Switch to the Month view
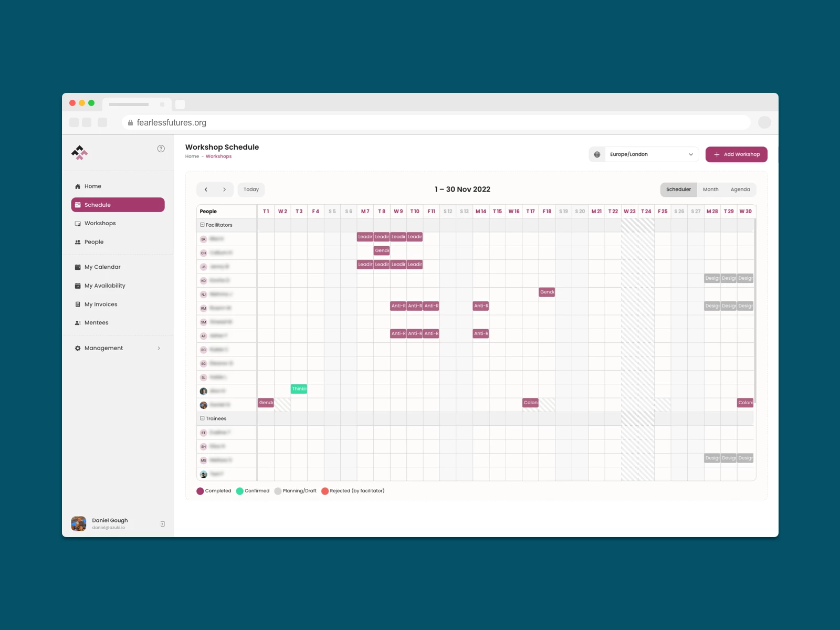840x630 pixels. [710, 190]
